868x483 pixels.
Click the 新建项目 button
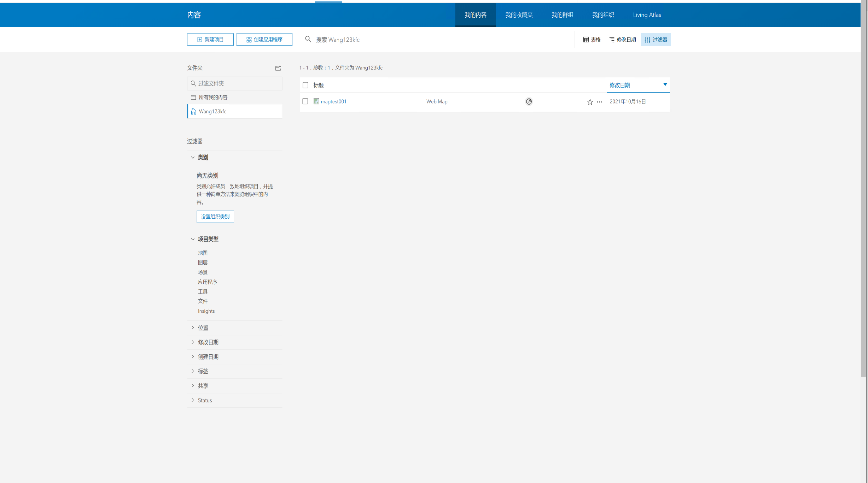click(210, 40)
